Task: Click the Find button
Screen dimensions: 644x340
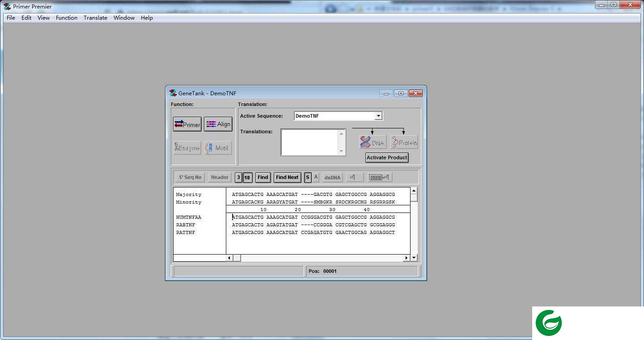Action: [263, 177]
